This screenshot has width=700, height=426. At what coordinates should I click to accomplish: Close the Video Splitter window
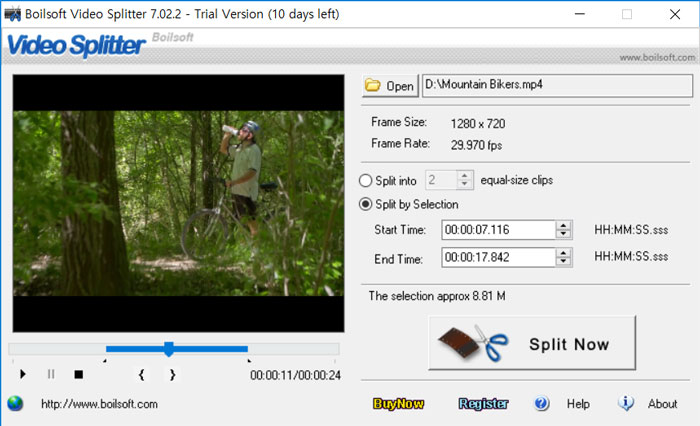pyautogui.click(x=675, y=14)
